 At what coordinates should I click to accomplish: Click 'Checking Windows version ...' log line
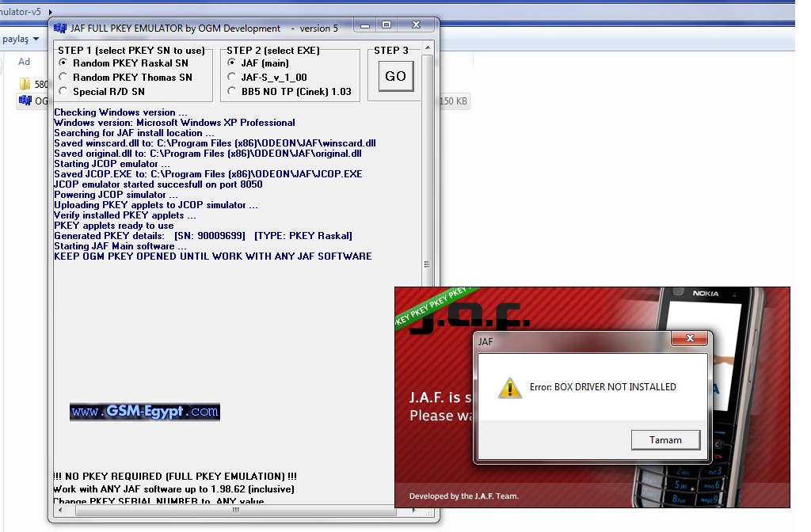tap(120, 112)
